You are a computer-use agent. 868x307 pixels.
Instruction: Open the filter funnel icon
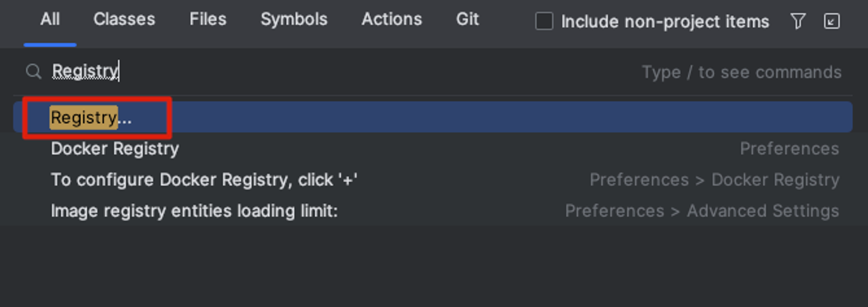(798, 21)
